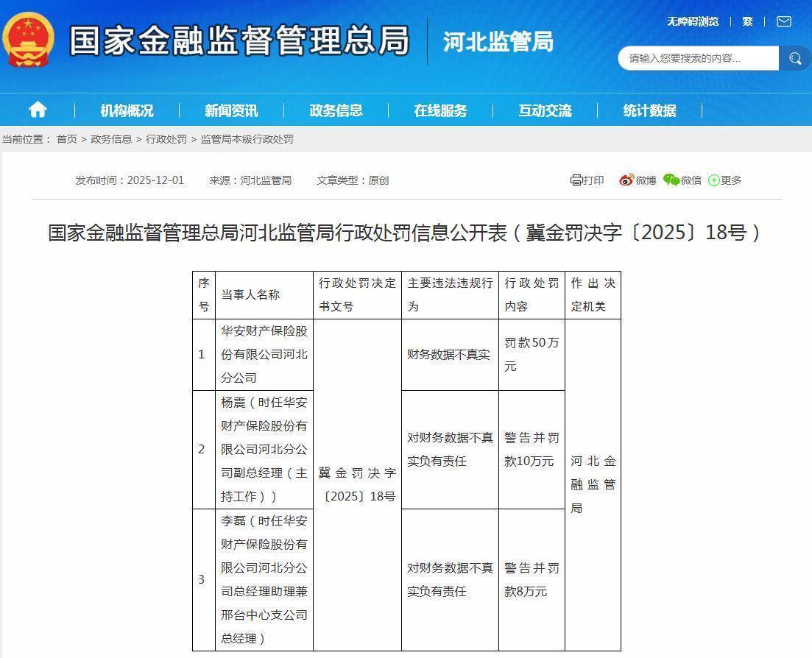Viewport: 812px width, 658px height.
Task: Print the page via 打印 icon
Action: (587, 180)
